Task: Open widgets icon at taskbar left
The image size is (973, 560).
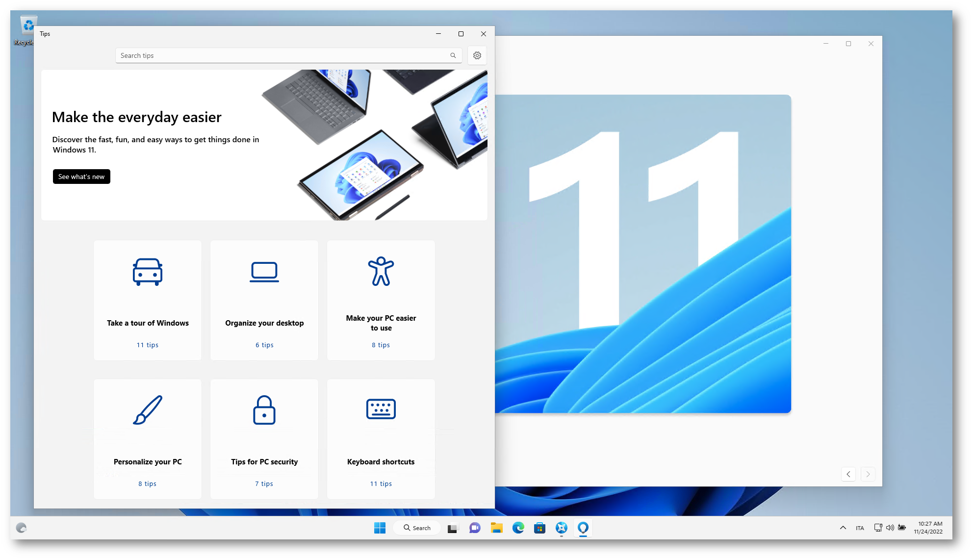Action: point(21,528)
